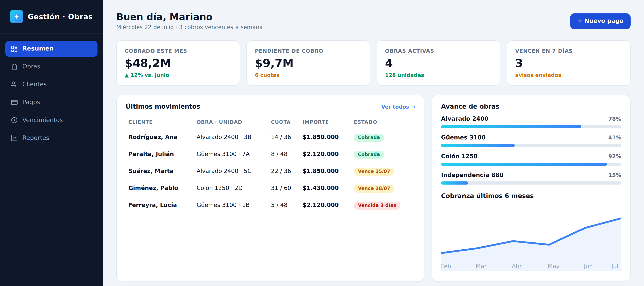Screen dimensions: 644x286
Task: Click the Clientes person icon
Action: tap(13, 84)
